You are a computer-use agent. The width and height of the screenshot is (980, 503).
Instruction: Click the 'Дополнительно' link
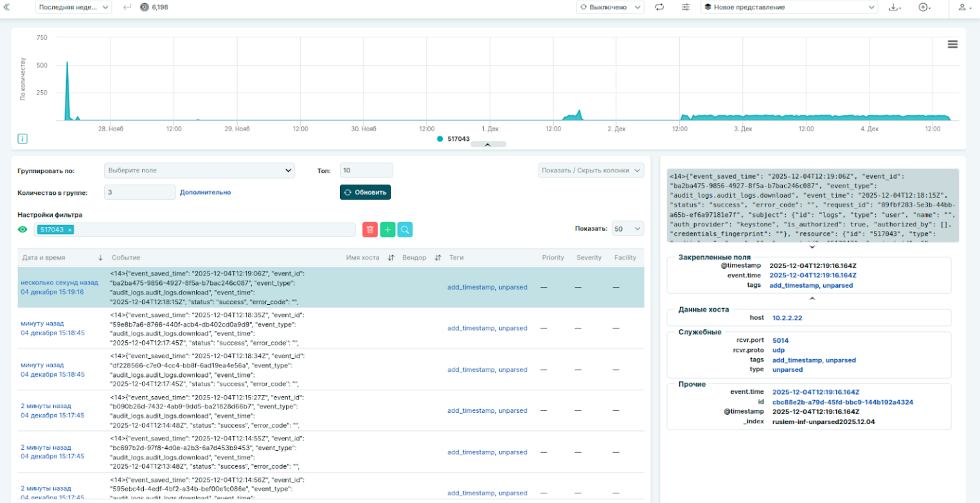coord(205,192)
